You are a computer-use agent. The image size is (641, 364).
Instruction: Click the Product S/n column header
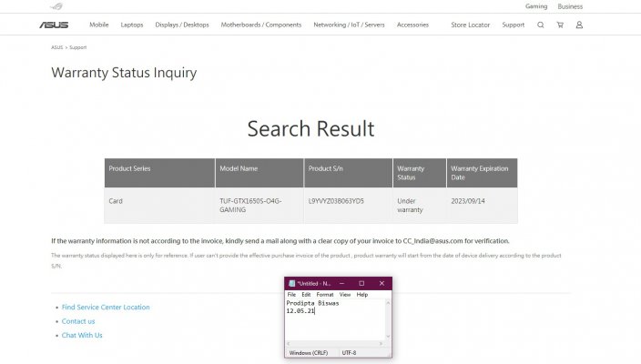[x=349, y=173]
